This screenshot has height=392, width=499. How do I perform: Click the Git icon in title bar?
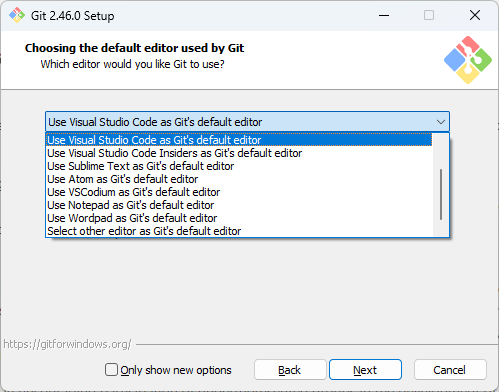[17, 15]
